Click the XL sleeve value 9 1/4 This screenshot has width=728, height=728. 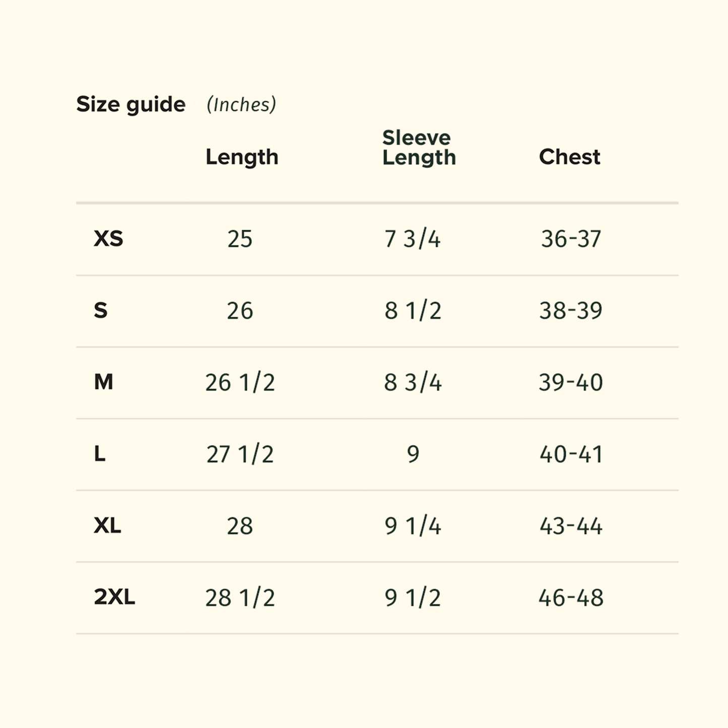pos(413,526)
